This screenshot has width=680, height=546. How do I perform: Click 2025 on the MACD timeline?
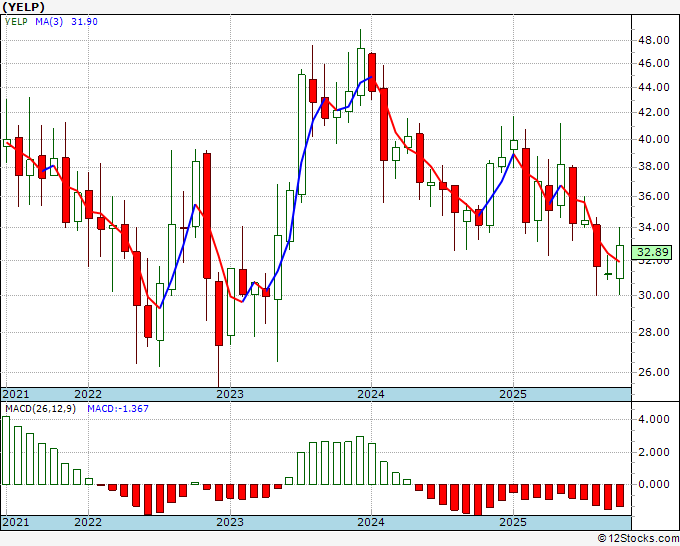(x=513, y=522)
